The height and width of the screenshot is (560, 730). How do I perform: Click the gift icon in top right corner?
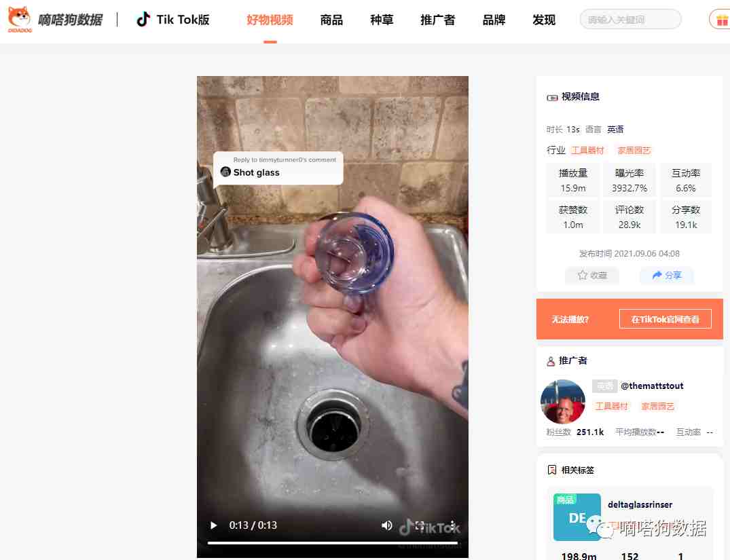721,20
